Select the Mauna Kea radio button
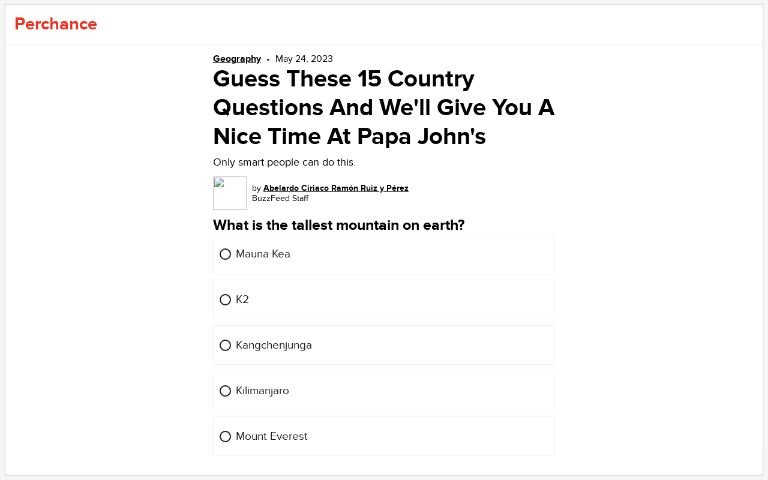This screenshot has width=768, height=480. pos(225,254)
